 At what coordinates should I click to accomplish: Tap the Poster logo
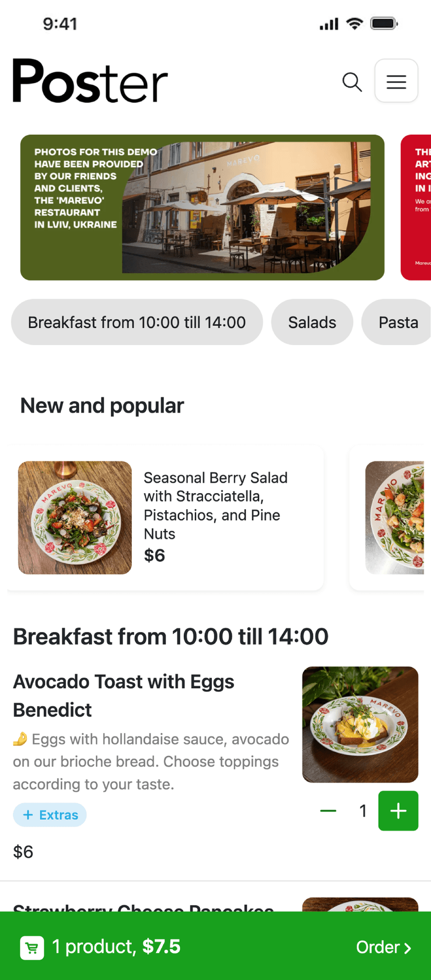point(90,81)
